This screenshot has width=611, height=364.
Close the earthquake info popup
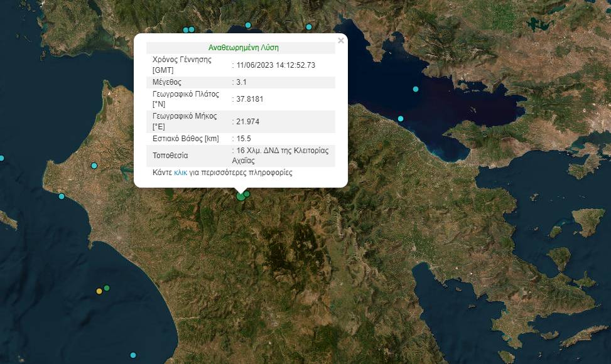341,41
